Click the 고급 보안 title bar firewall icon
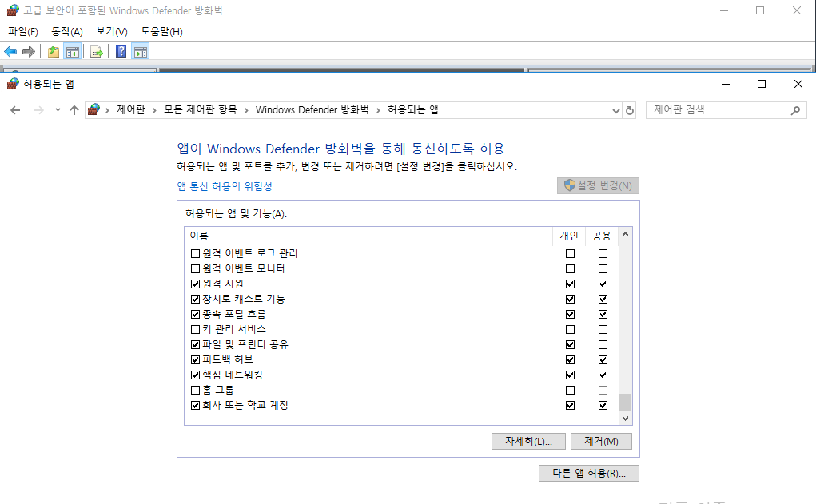 click(13, 10)
